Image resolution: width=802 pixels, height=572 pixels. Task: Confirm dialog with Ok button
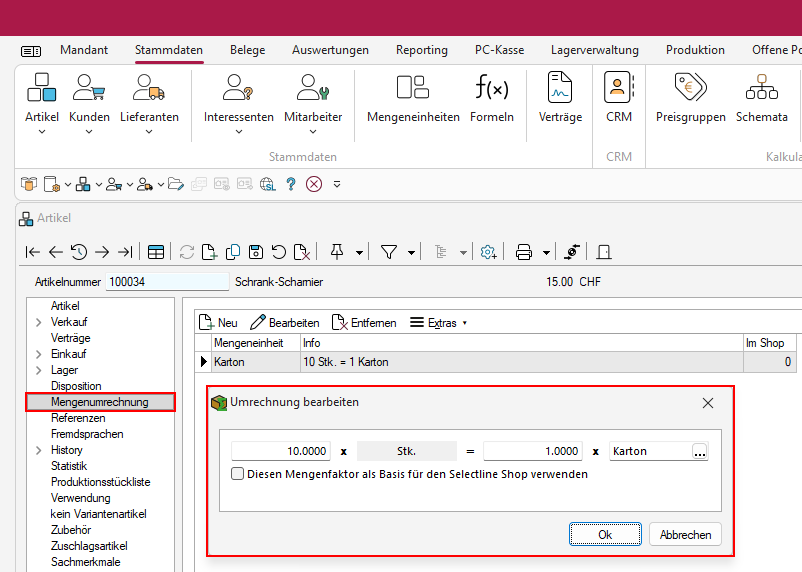605,535
